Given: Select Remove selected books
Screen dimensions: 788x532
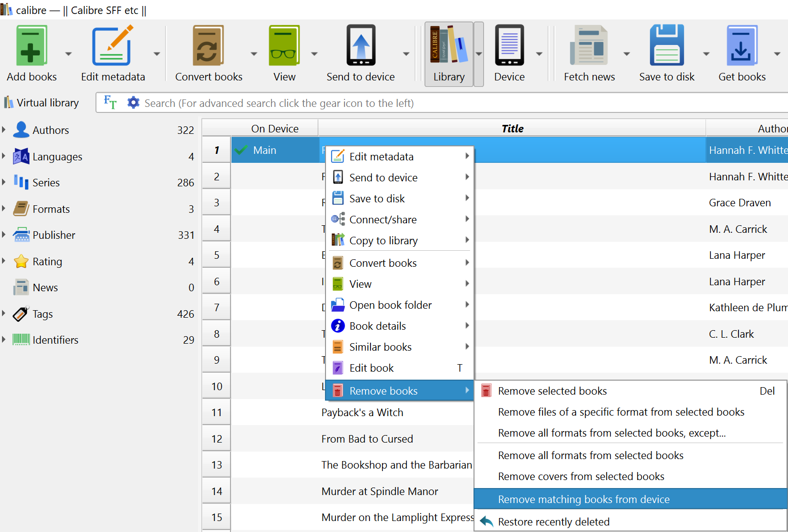Looking at the screenshot, I should [630, 391].
